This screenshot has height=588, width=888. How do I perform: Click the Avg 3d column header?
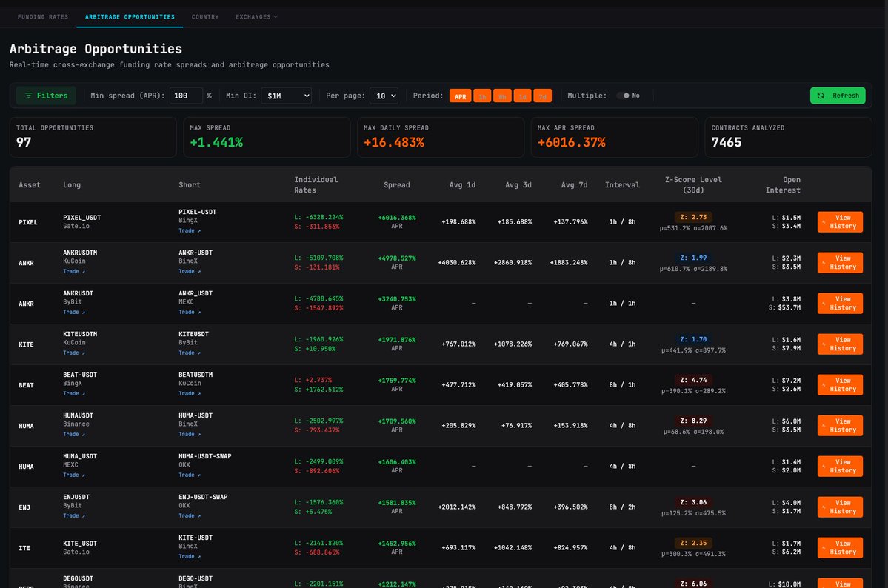tap(518, 185)
